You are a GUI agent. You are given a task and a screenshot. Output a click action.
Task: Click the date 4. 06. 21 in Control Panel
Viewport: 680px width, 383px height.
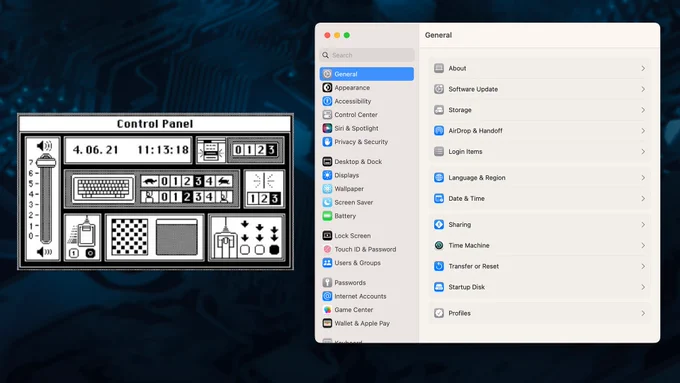point(95,150)
